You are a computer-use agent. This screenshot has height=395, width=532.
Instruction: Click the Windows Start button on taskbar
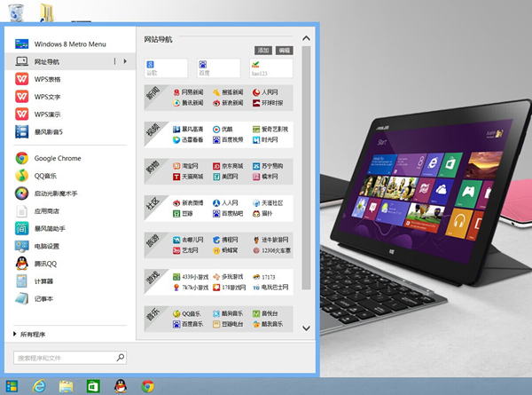pos(12,386)
